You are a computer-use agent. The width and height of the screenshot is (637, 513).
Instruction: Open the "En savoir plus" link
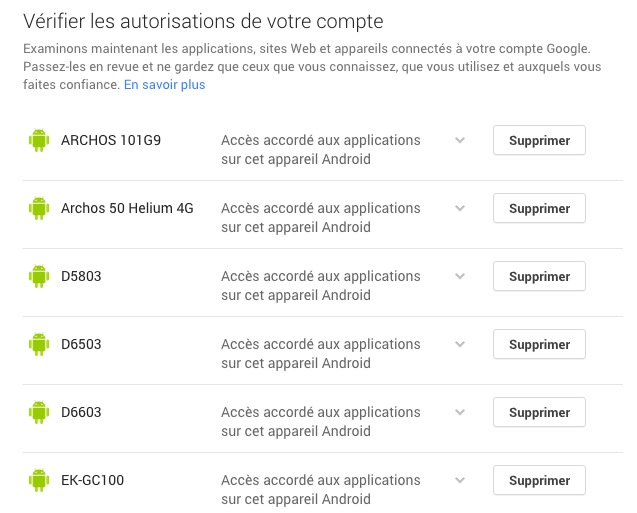click(164, 85)
